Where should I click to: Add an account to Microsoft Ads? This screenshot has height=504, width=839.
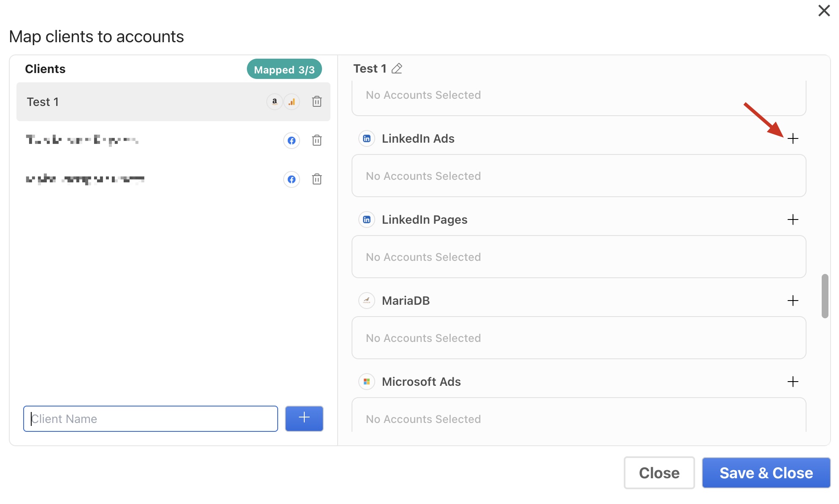pyautogui.click(x=793, y=382)
